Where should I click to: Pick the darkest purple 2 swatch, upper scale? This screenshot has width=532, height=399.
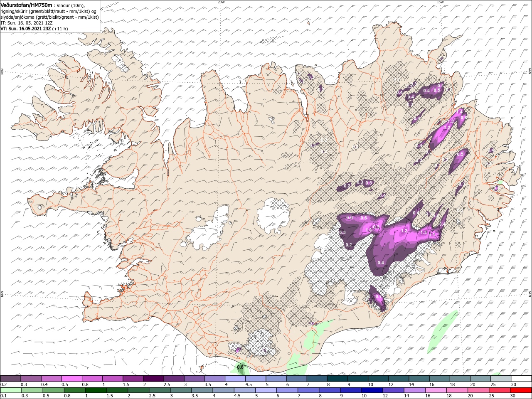coord(153,378)
